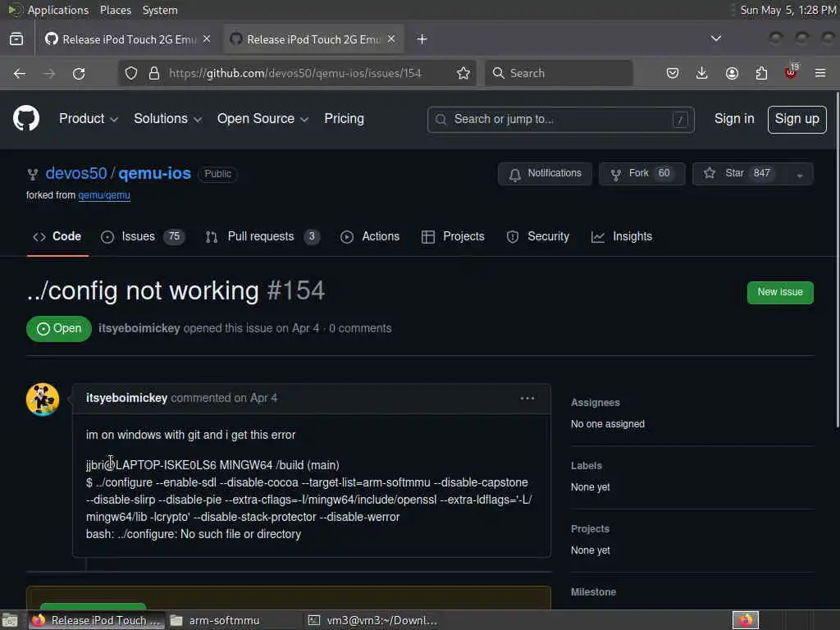The image size is (840, 630).
Task: Open the Pull requests tab
Action: pos(262,237)
